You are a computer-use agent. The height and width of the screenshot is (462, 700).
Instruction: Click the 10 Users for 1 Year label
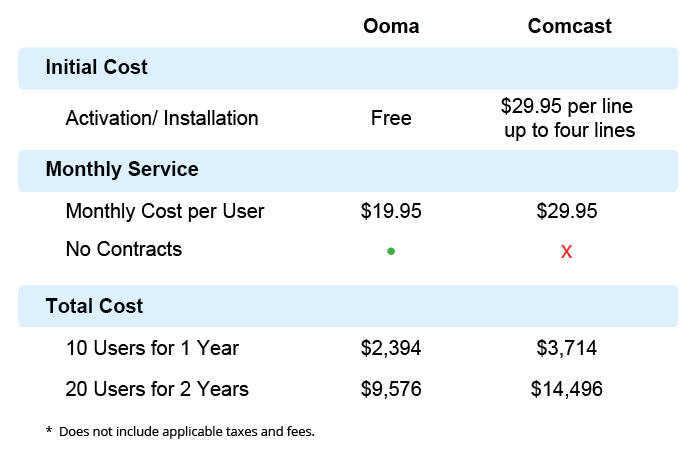152,349
